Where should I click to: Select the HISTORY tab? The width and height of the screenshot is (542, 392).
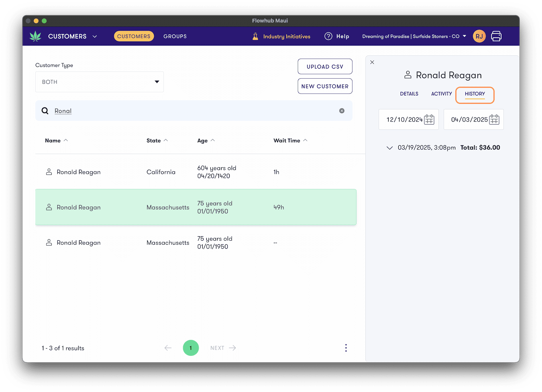pos(475,94)
